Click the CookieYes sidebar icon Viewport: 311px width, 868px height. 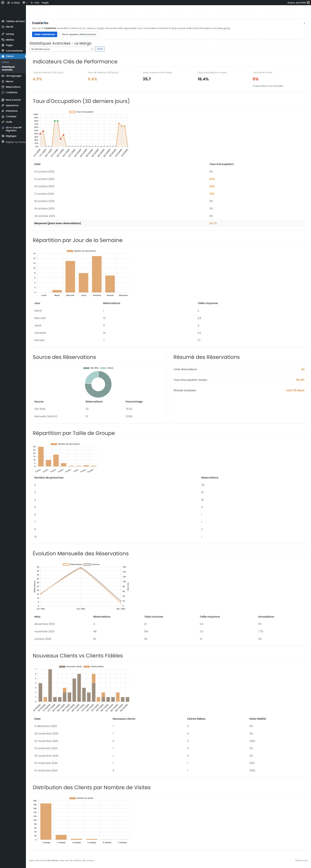point(3,92)
